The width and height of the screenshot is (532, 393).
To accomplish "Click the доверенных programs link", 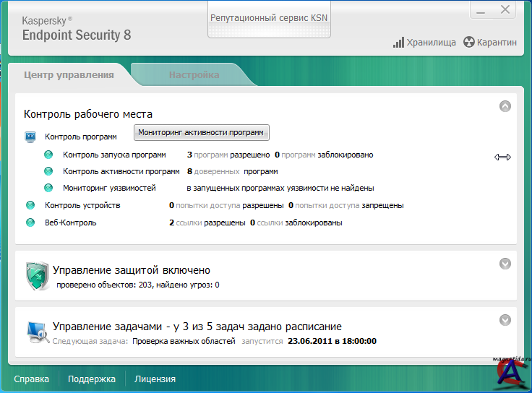I will point(217,172).
